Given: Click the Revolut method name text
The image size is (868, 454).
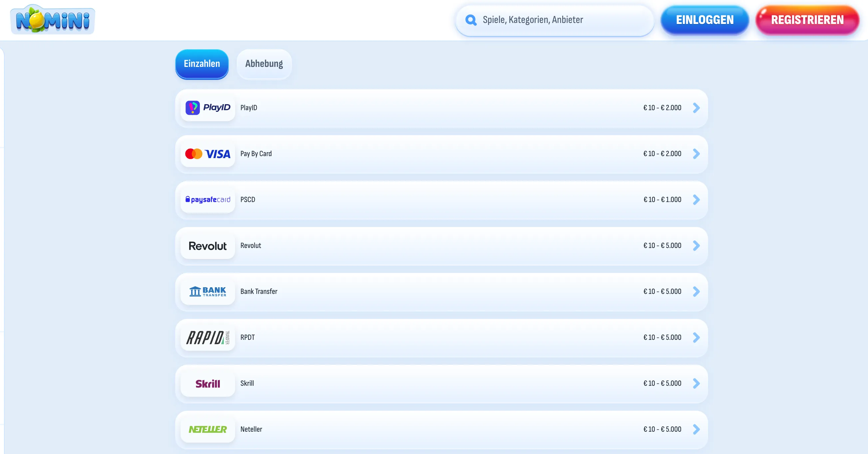Looking at the screenshot, I should [251, 246].
